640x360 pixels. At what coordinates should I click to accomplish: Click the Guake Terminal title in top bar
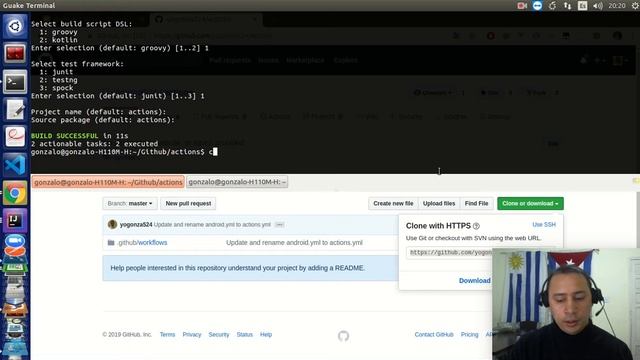pyautogui.click(x=29, y=6)
